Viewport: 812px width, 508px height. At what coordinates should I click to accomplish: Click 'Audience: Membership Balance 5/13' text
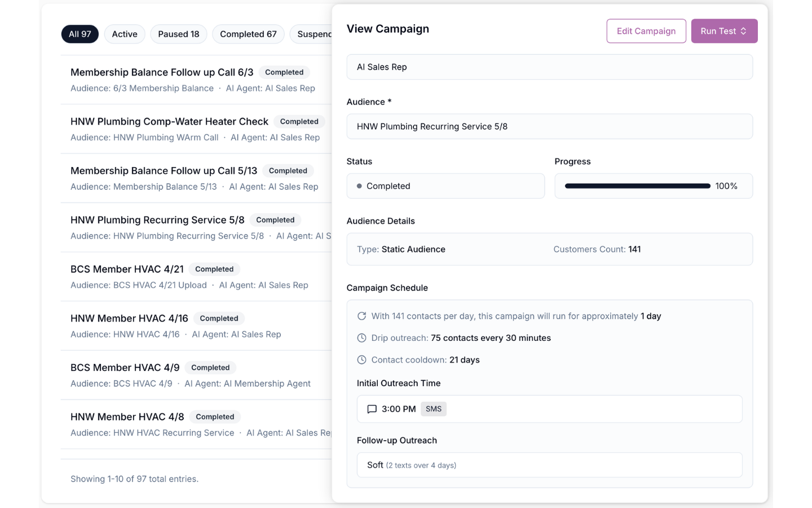(144, 186)
